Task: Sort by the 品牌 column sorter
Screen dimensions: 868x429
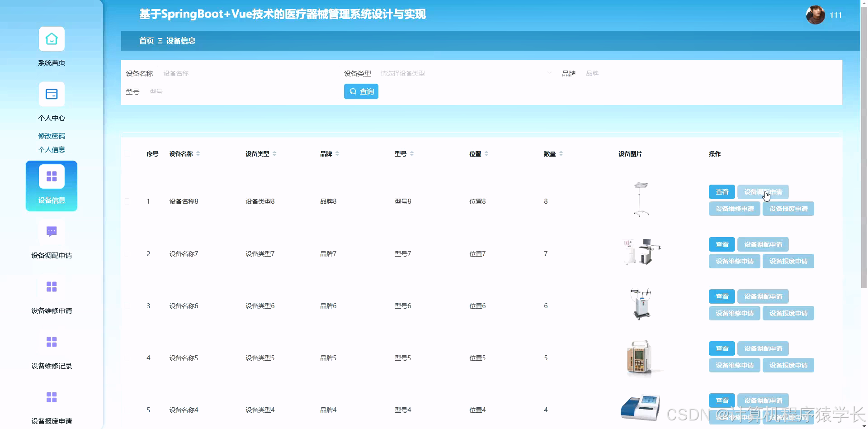Action: point(337,153)
